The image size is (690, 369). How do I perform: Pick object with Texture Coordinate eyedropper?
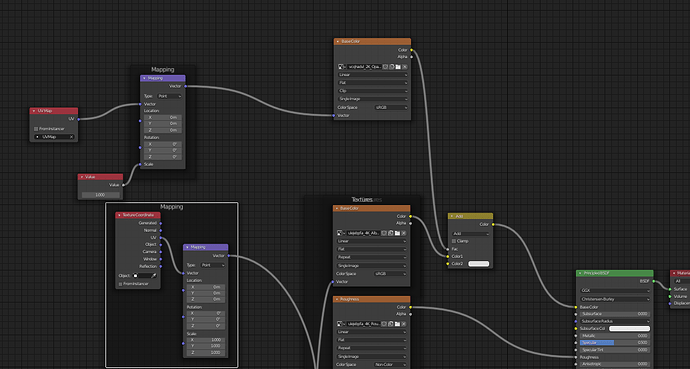(x=154, y=276)
